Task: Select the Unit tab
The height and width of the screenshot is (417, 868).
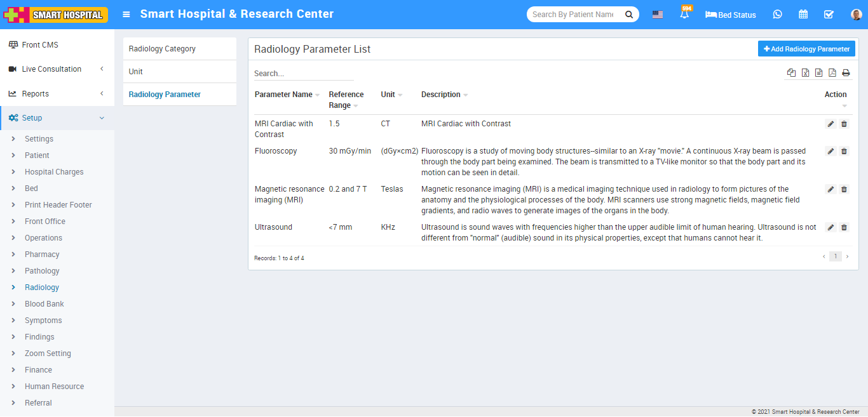Action: pos(136,72)
